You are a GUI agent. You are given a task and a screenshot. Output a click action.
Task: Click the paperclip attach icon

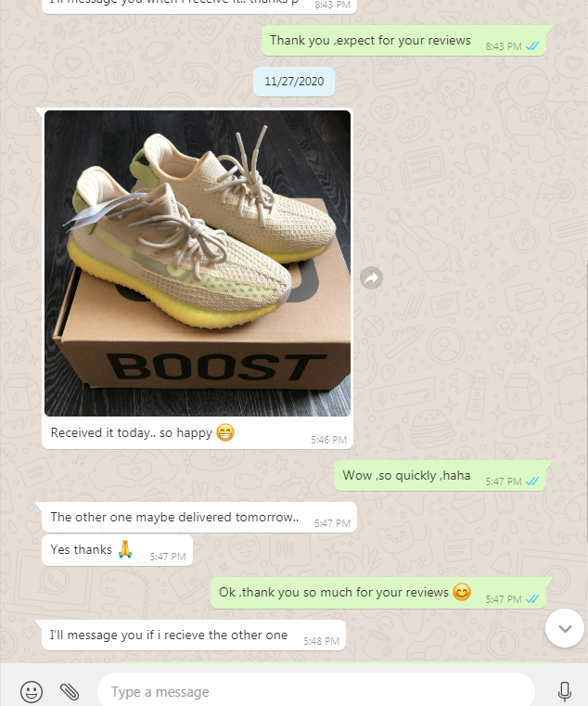tap(70, 691)
